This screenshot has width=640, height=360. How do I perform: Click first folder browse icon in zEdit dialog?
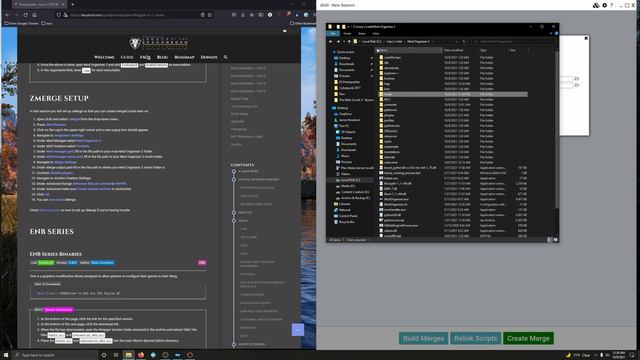[x=577, y=78]
